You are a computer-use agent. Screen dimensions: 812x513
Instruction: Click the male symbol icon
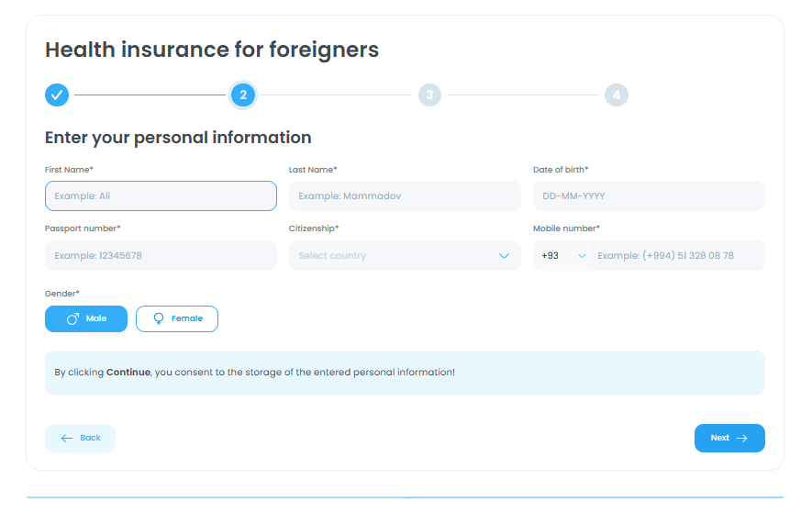tap(73, 318)
